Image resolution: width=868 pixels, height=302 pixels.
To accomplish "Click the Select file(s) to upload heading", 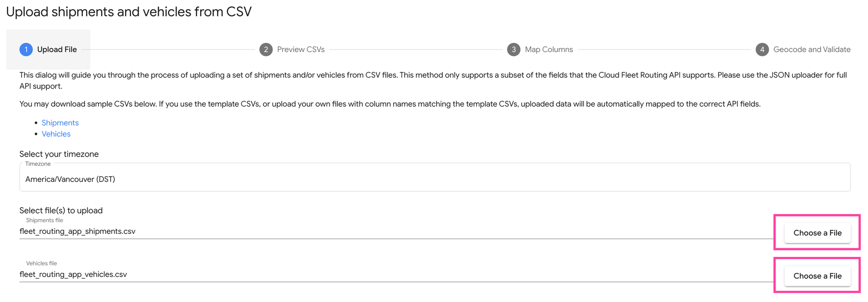I will coord(61,210).
